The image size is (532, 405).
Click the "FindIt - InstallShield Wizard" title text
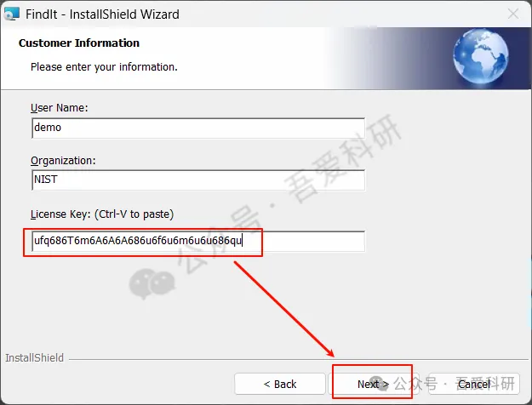[x=102, y=14]
